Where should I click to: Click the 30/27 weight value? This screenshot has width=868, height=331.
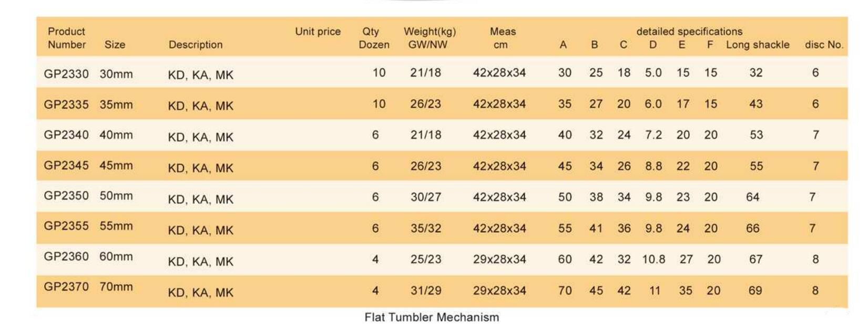pyautogui.click(x=426, y=196)
